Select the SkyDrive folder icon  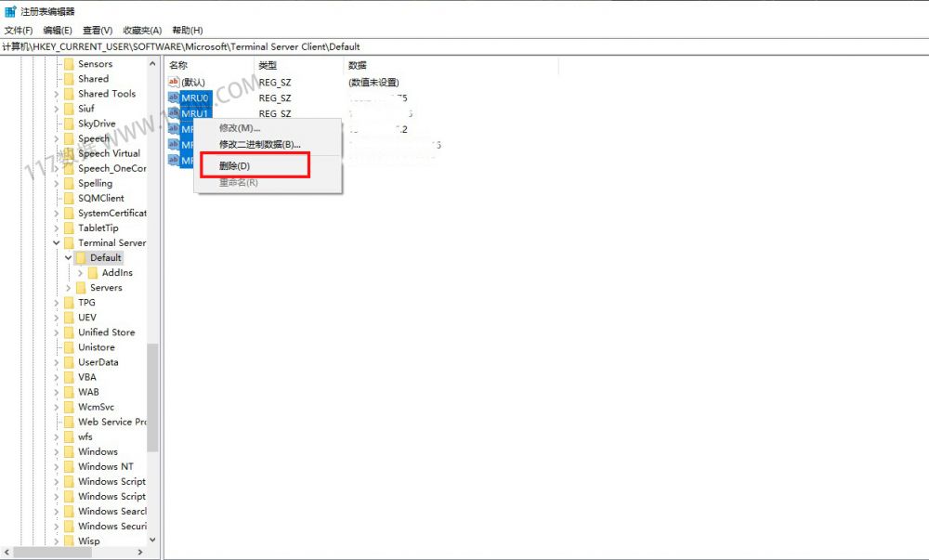point(69,124)
